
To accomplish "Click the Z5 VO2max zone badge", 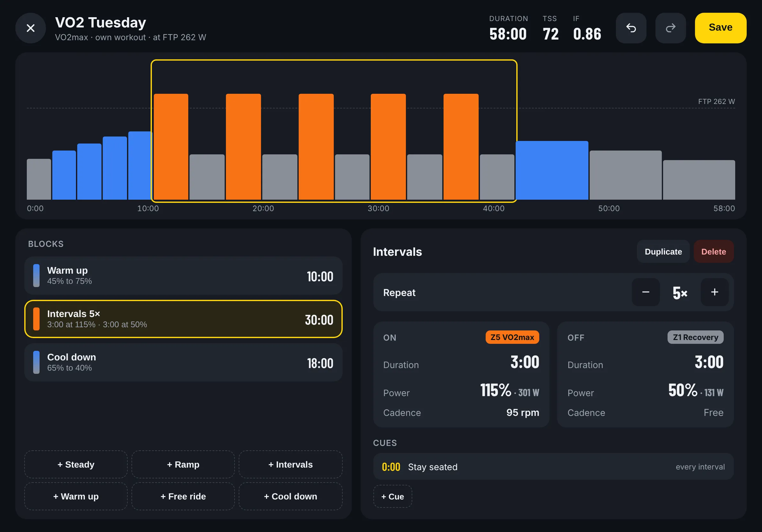I will pos(512,337).
